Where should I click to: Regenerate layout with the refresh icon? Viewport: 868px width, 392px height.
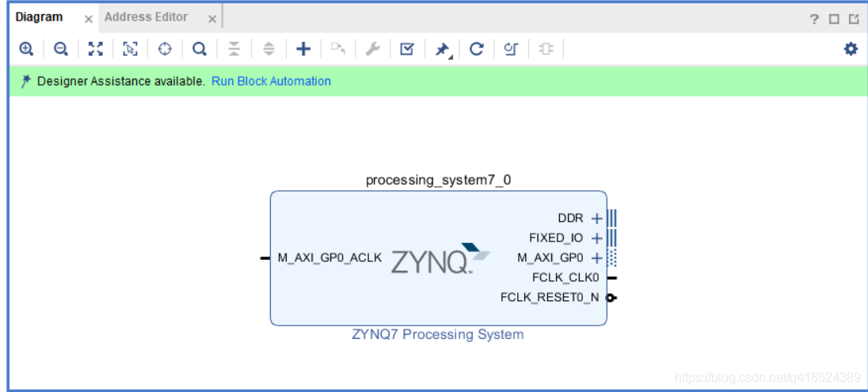click(477, 49)
